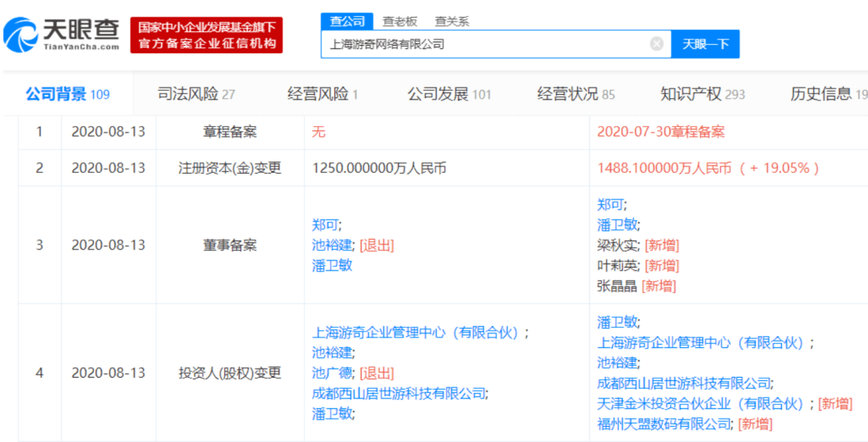Click the date in the 董事备案 row

[x=108, y=245]
